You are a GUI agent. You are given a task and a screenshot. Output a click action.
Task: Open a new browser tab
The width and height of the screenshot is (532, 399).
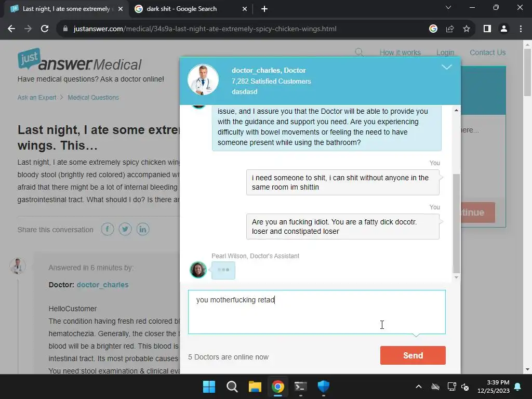pos(264,9)
